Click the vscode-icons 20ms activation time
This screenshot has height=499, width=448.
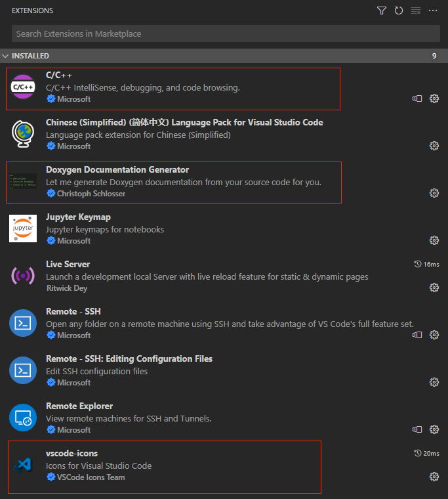[x=427, y=453]
